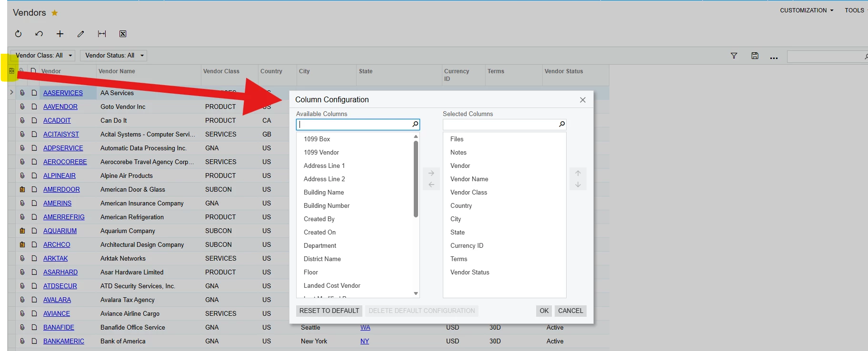Screen dimensions: 868x351
Task: Open the WA state link
Action: coord(365,327)
